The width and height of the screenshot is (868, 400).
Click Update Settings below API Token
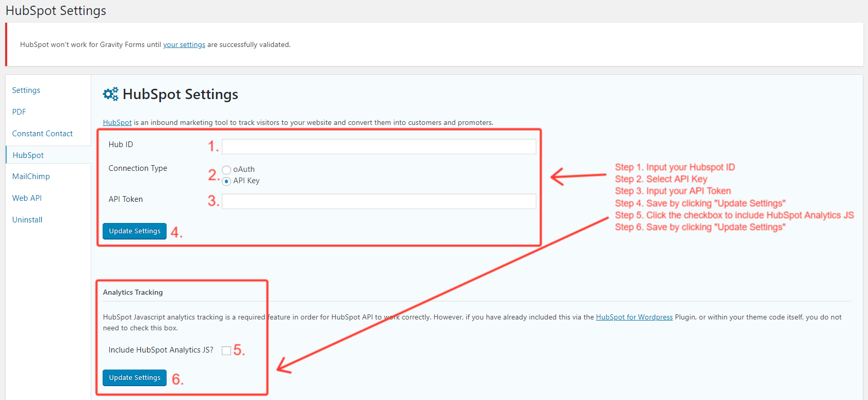(135, 231)
